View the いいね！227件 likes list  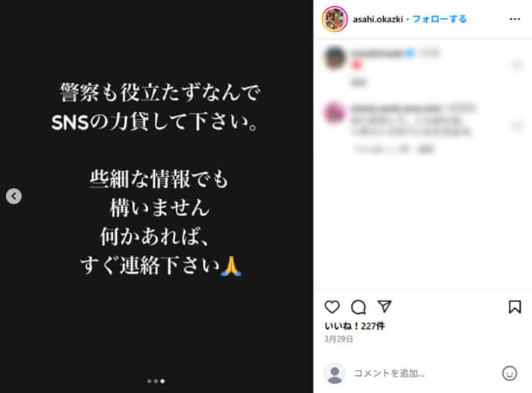[355, 326]
